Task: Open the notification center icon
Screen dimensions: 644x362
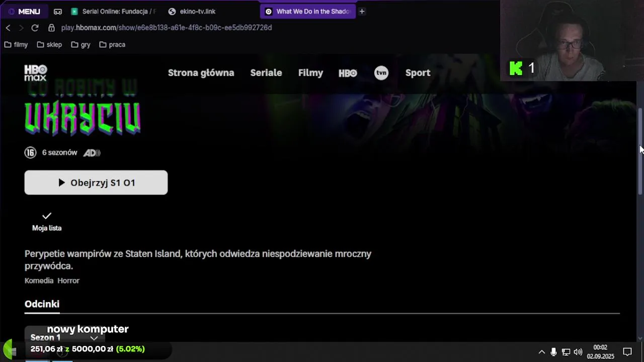Action: pos(627,352)
